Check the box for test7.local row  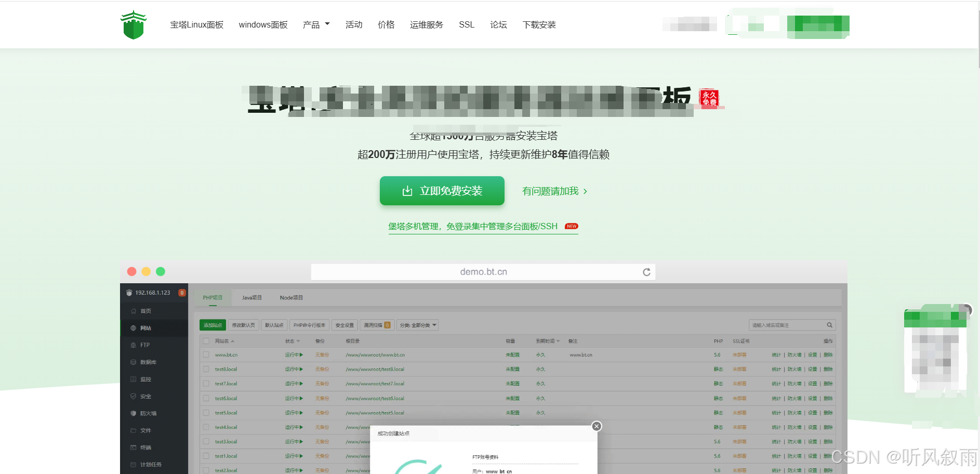[206, 384]
